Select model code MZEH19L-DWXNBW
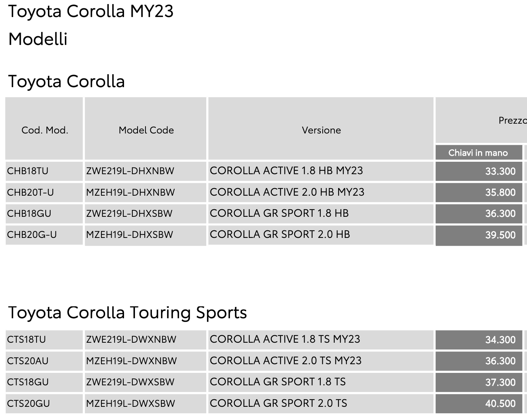 coord(146,361)
